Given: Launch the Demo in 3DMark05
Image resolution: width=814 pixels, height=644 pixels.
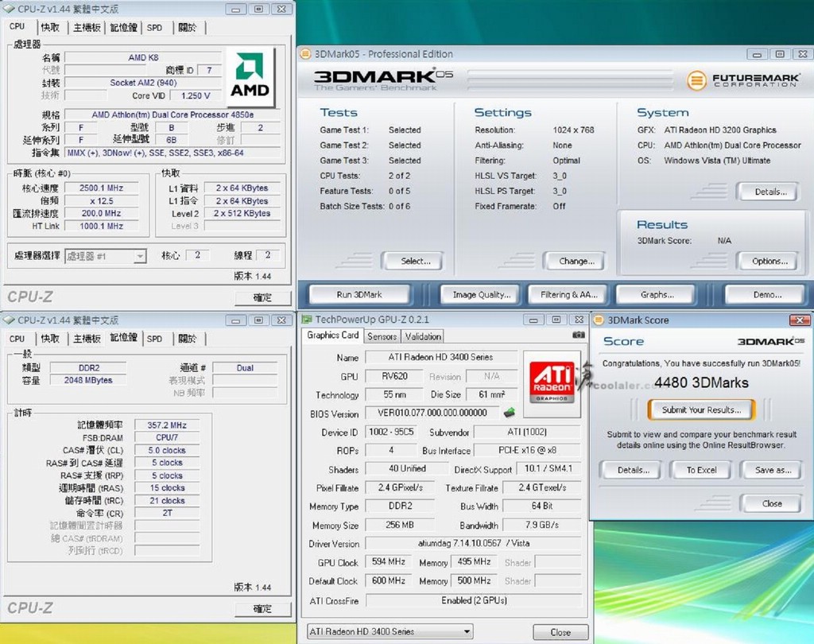Looking at the screenshot, I should (767, 294).
